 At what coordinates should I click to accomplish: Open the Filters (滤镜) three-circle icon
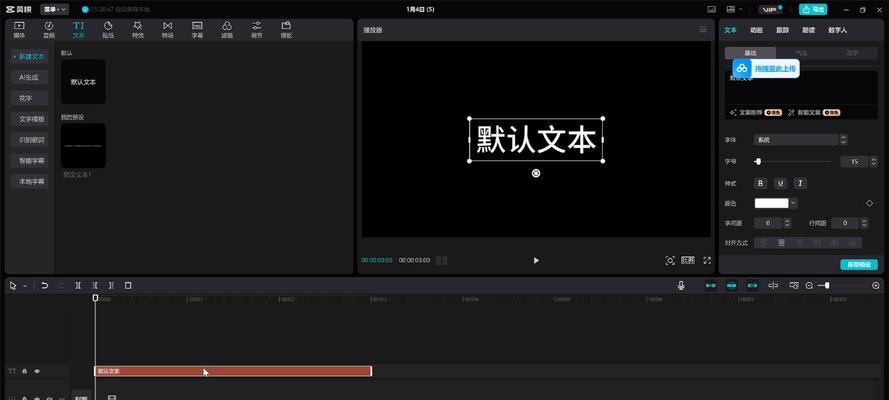click(227, 29)
